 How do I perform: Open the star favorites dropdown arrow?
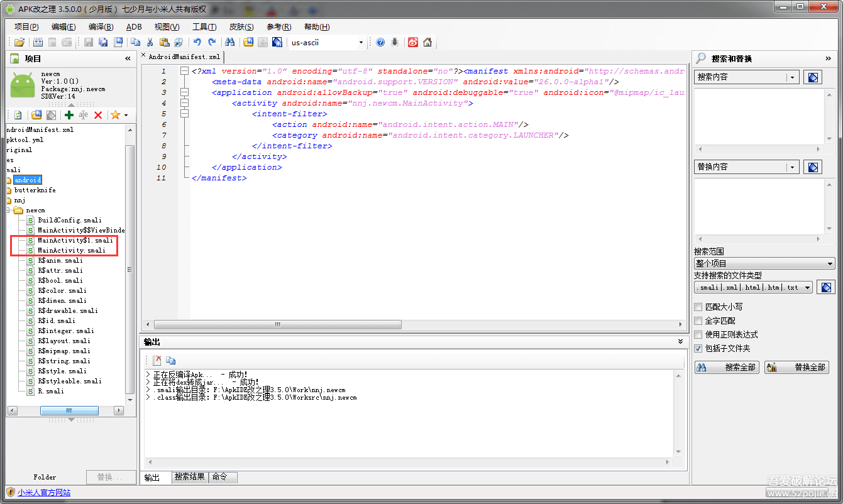[126, 115]
